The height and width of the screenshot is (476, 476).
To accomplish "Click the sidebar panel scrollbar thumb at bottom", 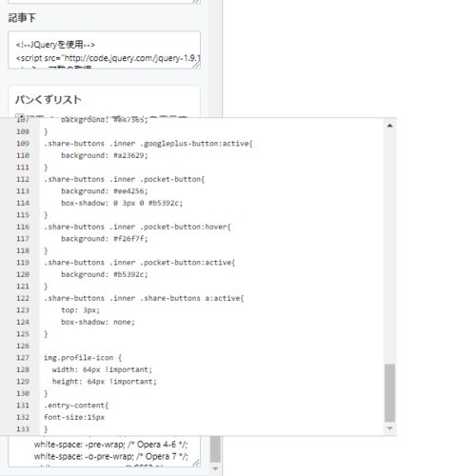I will pos(215,449).
